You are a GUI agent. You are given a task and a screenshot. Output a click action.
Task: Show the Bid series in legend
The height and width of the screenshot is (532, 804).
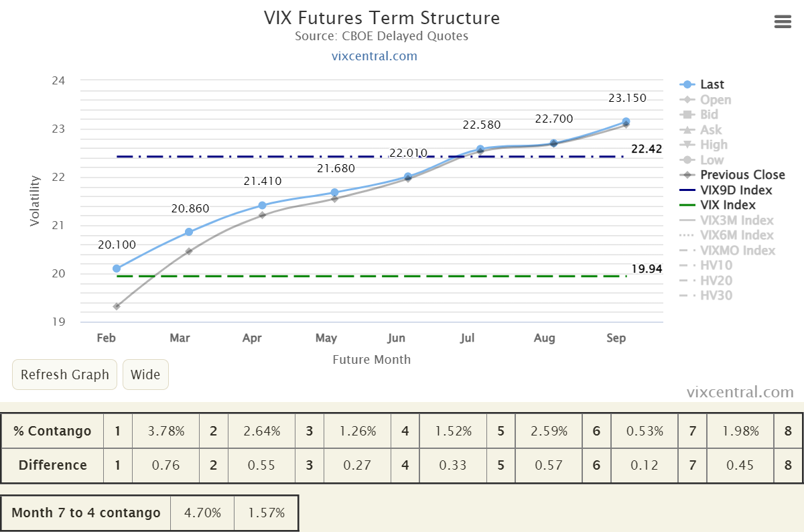(699, 115)
